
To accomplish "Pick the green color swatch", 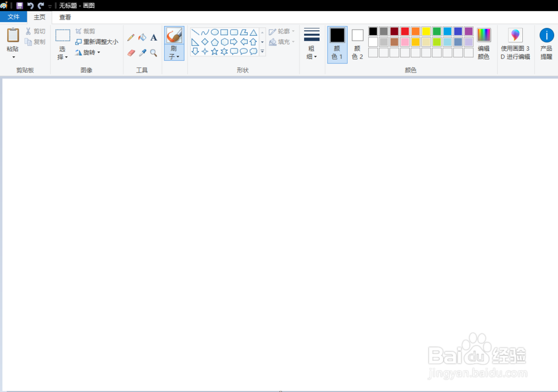I will click(x=437, y=31).
